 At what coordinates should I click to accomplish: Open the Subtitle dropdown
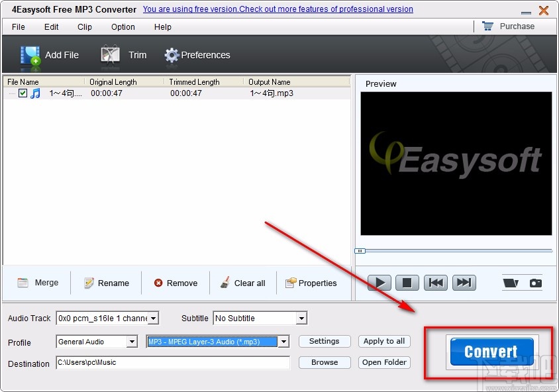pos(303,318)
